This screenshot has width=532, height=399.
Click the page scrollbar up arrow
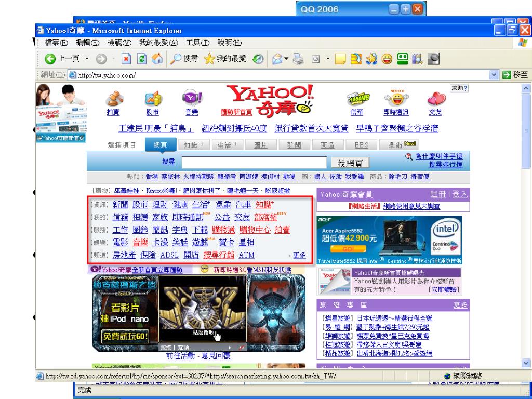(x=526, y=88)
